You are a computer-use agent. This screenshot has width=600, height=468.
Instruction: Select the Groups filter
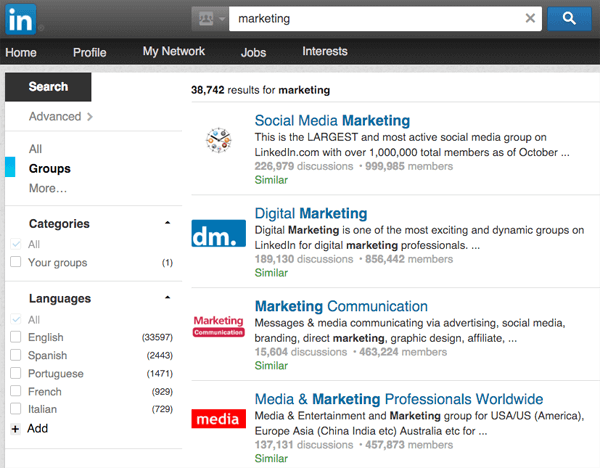pyautogui.click(x=50, y=169)
